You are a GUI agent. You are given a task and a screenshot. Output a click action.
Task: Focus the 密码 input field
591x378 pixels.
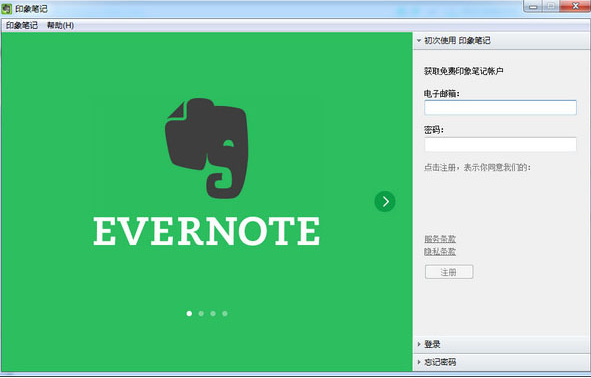pyautogui.click(x=500, y=144)
